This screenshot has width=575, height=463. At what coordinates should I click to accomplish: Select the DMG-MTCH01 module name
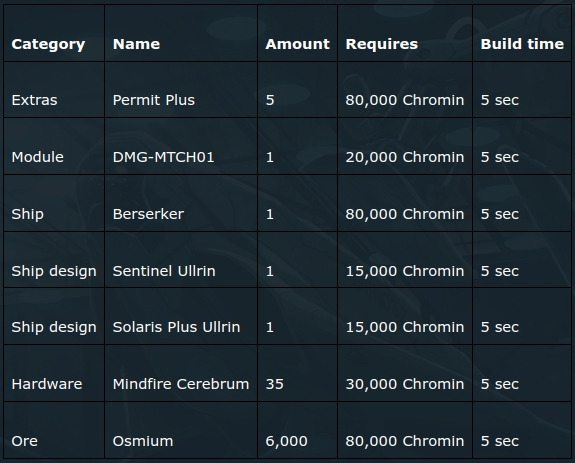click(x=163, y=157)
